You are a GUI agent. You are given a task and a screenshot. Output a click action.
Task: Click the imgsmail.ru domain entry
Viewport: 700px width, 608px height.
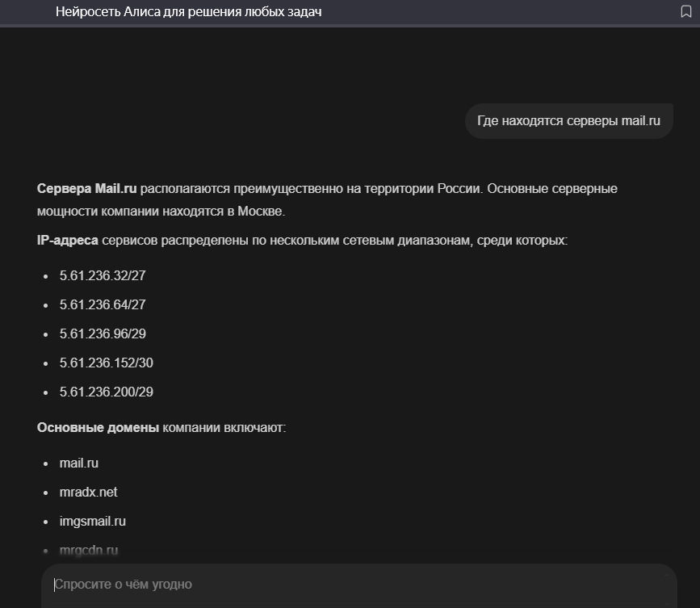93,522
